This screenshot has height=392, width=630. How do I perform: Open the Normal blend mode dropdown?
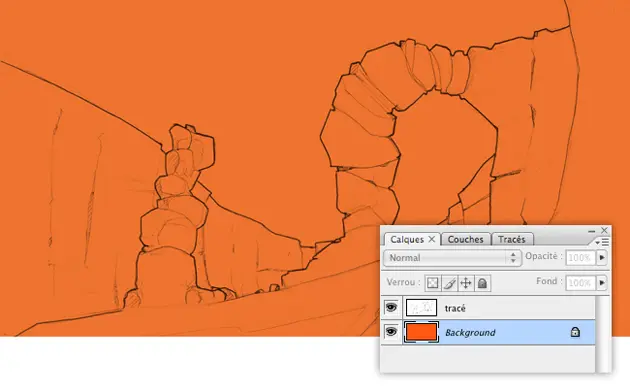(452, 258)
